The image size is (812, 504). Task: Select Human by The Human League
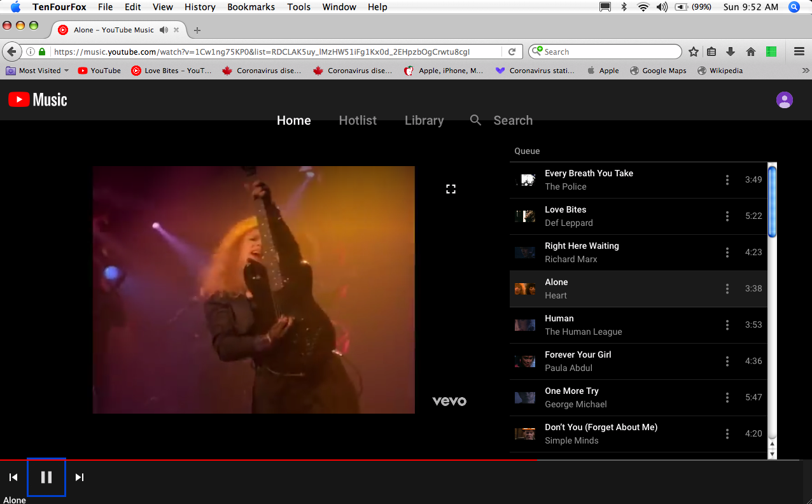(x=638, y=325)
